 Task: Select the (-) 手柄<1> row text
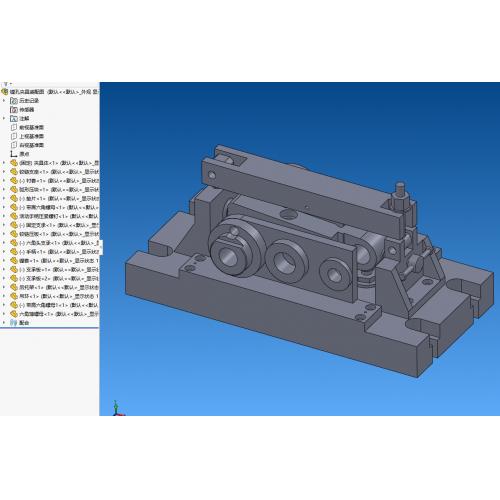[59, 252]
